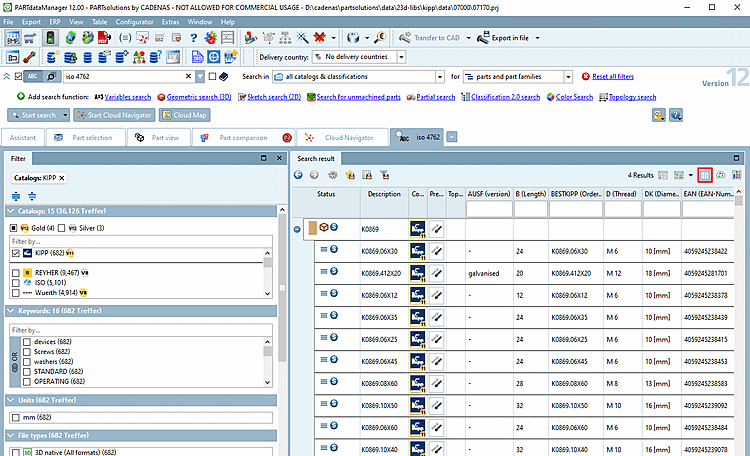Open the Configurator menu
750x456 pixels.
[x=134, y=20]
